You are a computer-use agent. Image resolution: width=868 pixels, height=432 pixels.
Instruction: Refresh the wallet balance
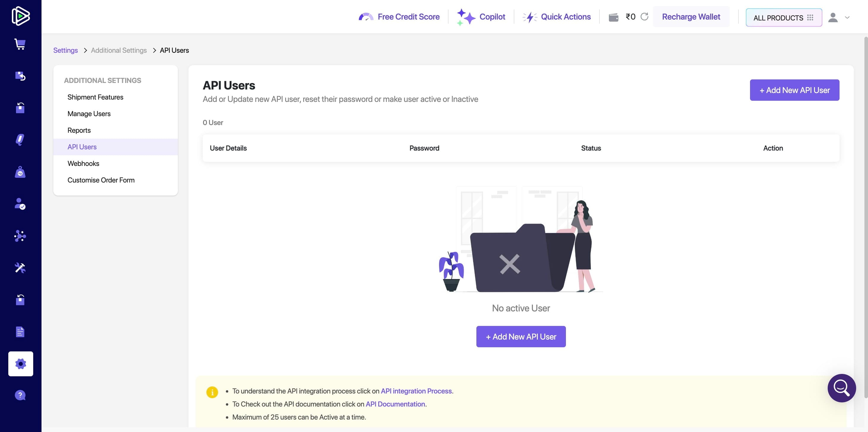(644, 17)
